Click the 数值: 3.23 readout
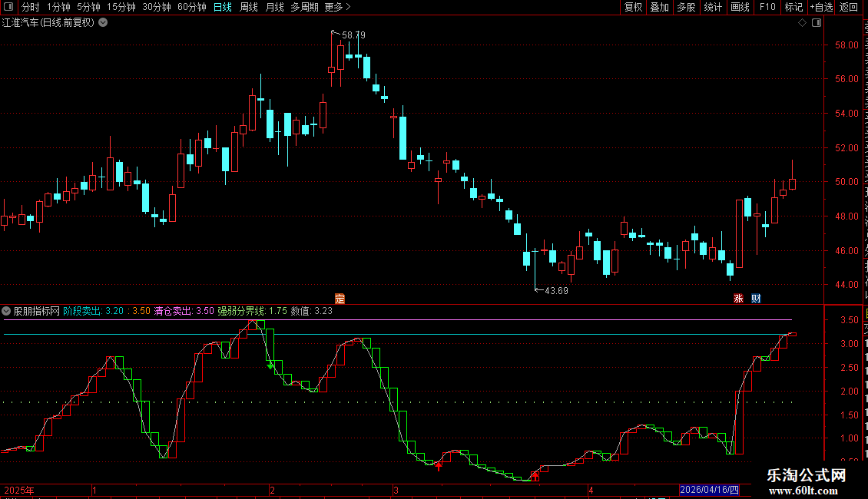This screenshot has width=868, height=499. 312,311
